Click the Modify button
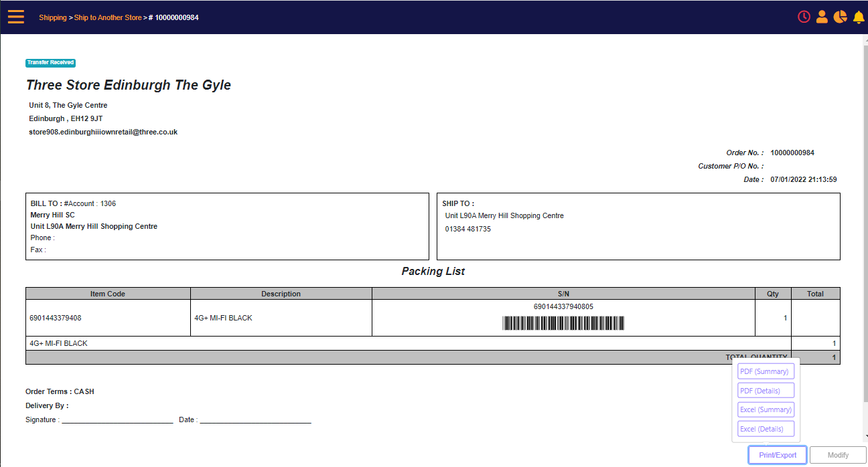The width and height of the screenshot is (868, 467). 838,455
